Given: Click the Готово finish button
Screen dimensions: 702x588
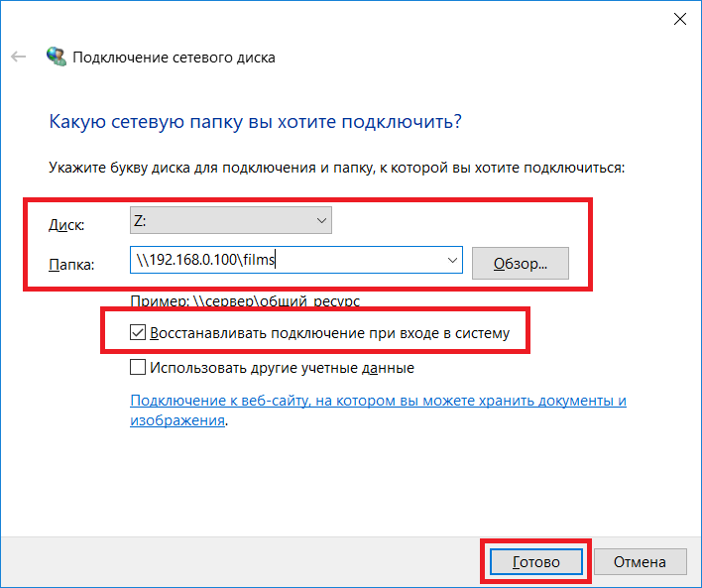Looking at the screenshot, I should point(535,561).
